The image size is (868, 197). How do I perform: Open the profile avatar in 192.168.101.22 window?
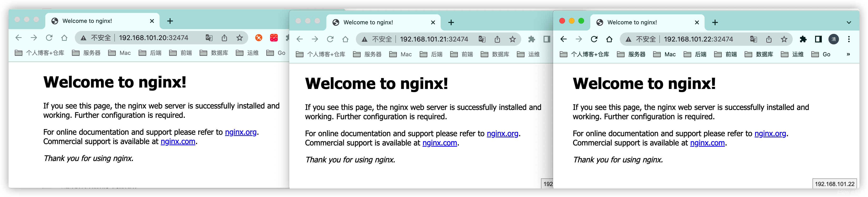[834, 39]
